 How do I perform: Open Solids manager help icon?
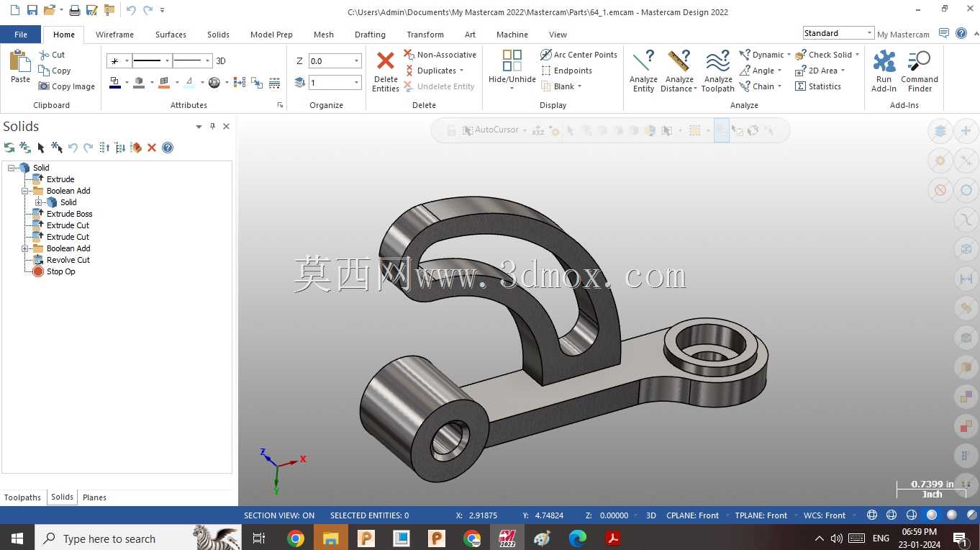click(168, 148)
